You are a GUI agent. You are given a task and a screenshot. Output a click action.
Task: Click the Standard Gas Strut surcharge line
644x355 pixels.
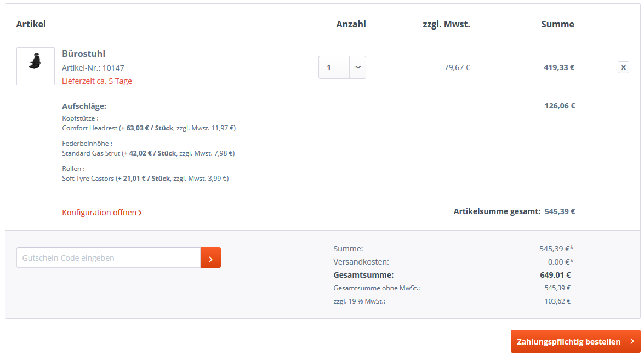149,153
